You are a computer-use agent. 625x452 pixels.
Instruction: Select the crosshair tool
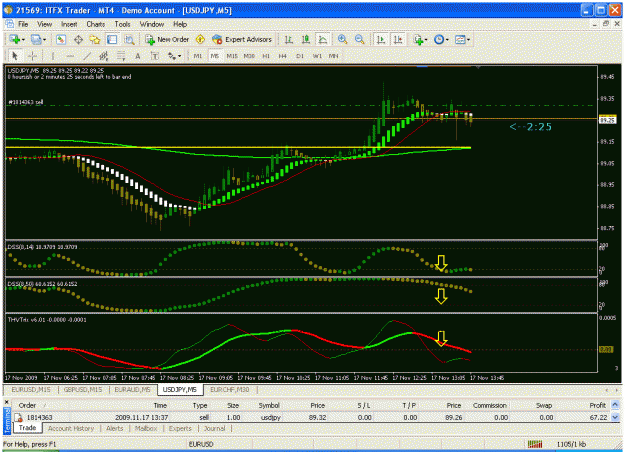[32, 56]
